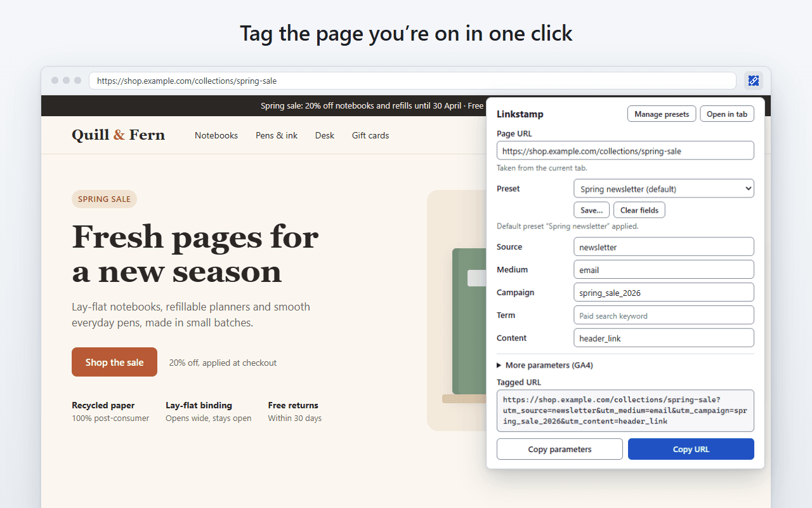This screenshot has height=508, width=812.
Task: Click the 'Recycled paper' feature text
Action: pos(103,405)
